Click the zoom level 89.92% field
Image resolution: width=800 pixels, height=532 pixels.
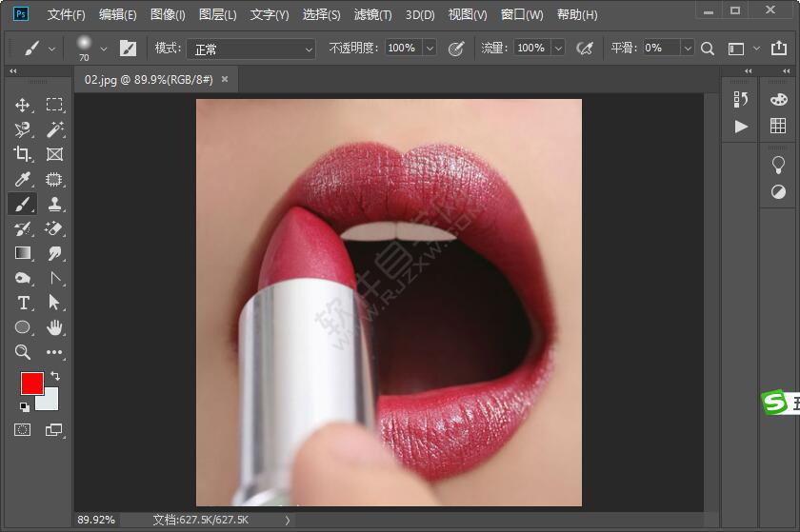[x=96, y=520]
